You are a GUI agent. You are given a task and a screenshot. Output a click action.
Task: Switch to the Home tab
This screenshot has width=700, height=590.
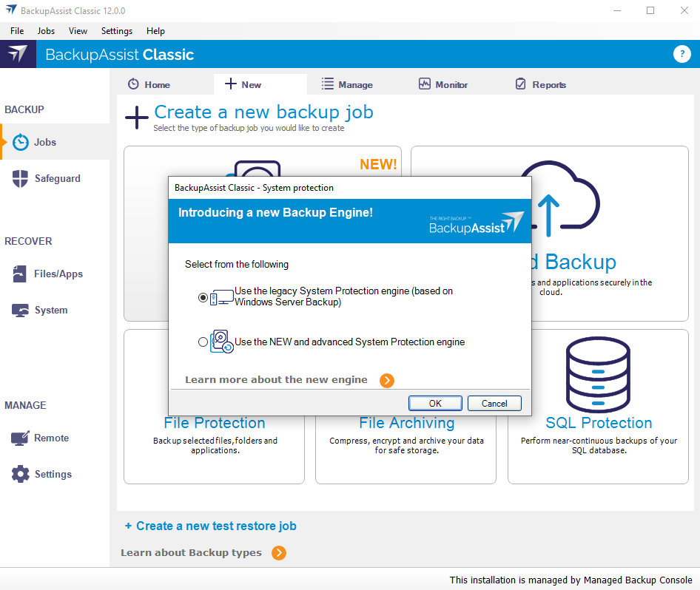(149, 84)
